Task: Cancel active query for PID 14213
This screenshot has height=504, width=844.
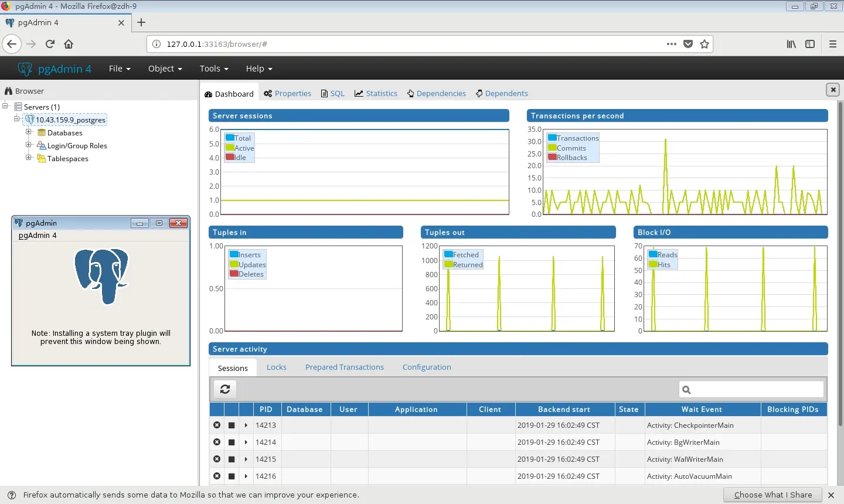Action: [x=232, y=425]
